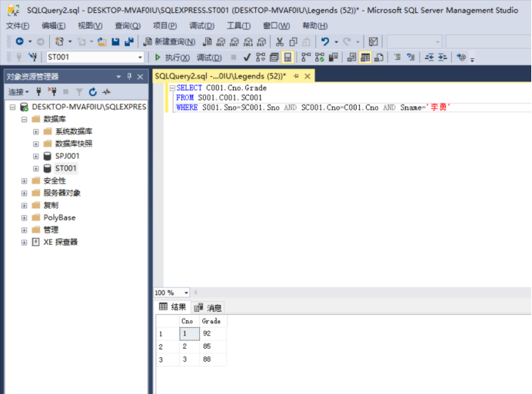This screenshot has height=394, width=532.
Task: Click the navigate back arrow icon
Action: (20, 41)
